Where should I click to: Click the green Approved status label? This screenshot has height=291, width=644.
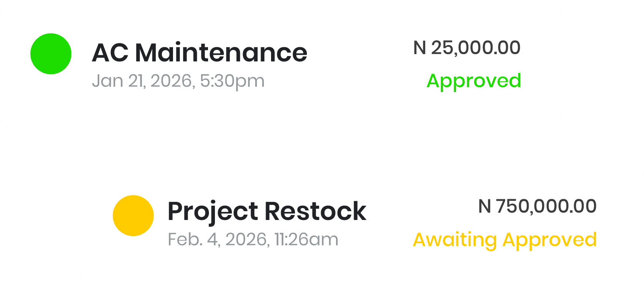[474, 81]
